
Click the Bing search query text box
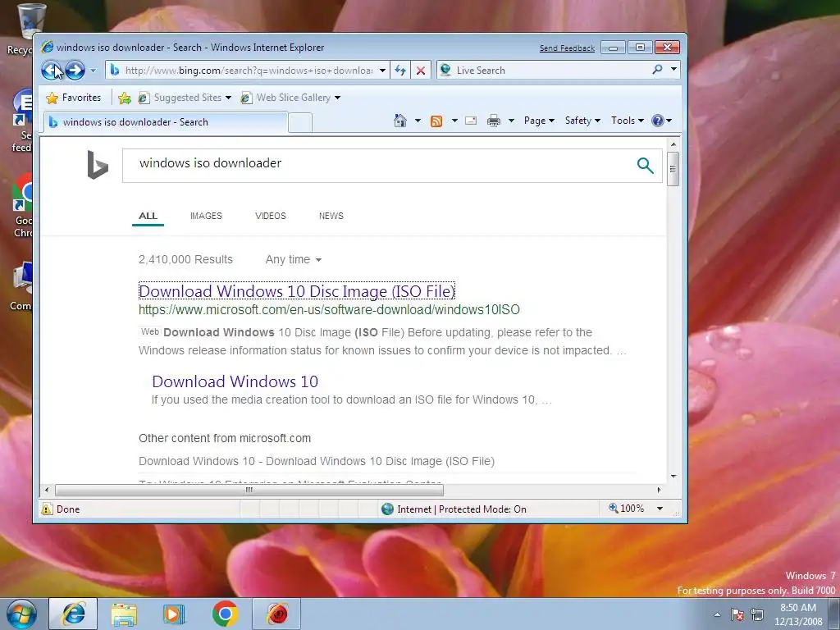click(375, 165)
